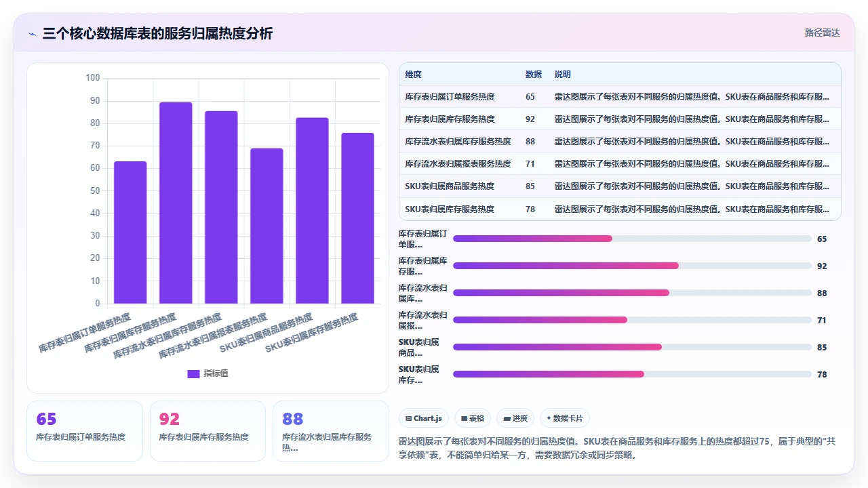Click the progress bar showing 71
The height and width of the screenshot is (488, 868).
click(632, 320)
